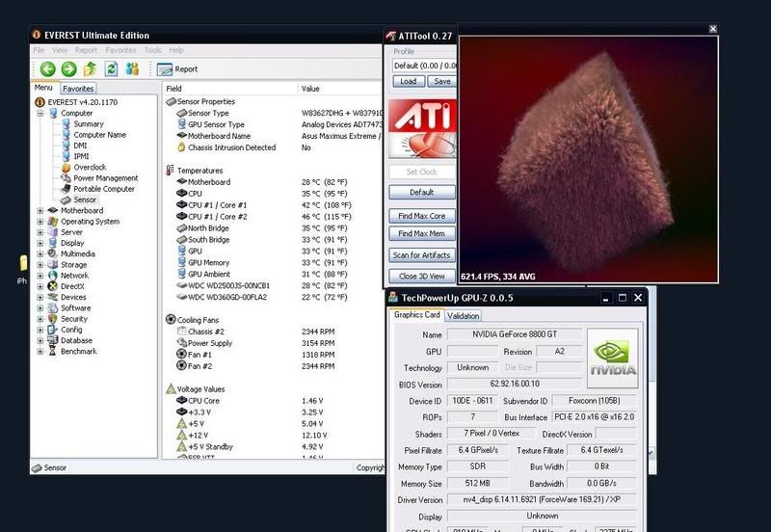
Task: Open the Tools menu in EVEREST
Action: 152,50
